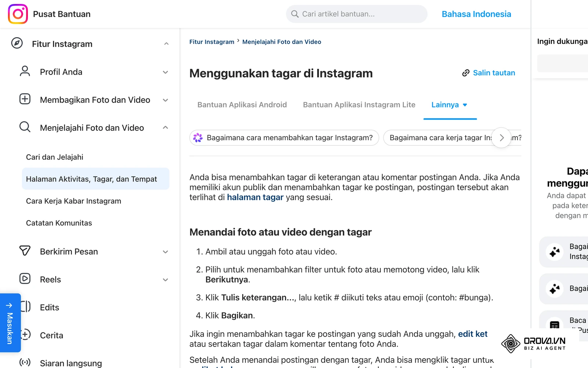The width and height of the screenshot is (588, 368).
Task: Click the Membagikan Foto dan Video plus icon
Action: pyautogui.click(x=25, y=99)
